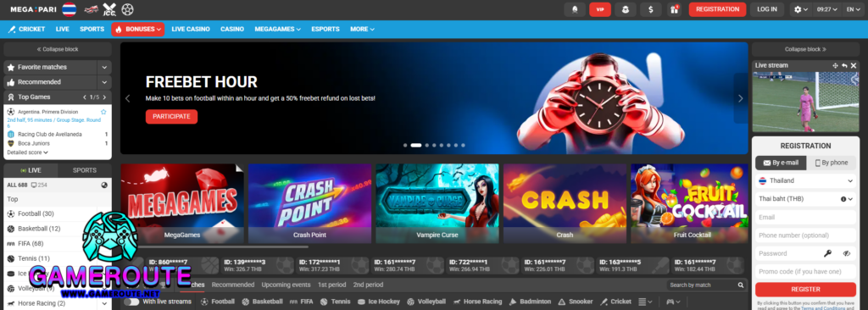Open the dollar sign payments icon

coord(650,9)
